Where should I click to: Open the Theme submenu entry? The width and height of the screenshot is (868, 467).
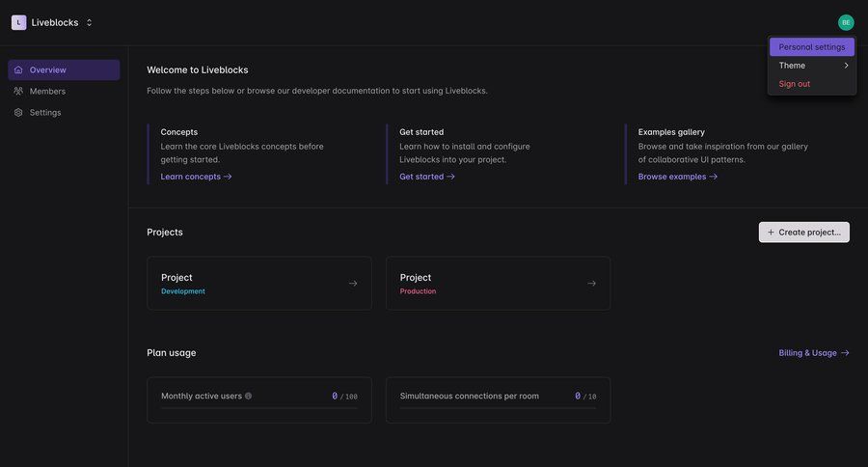[x=811, y=66]
